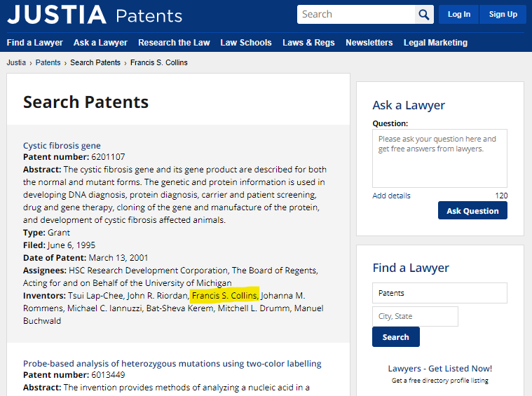
Task: Click in the lawyer question textbox
Action: point(439,158)
